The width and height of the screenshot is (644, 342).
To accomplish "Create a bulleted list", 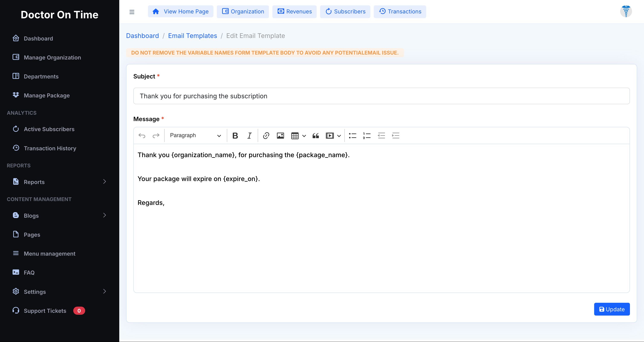I will point(352,136).
